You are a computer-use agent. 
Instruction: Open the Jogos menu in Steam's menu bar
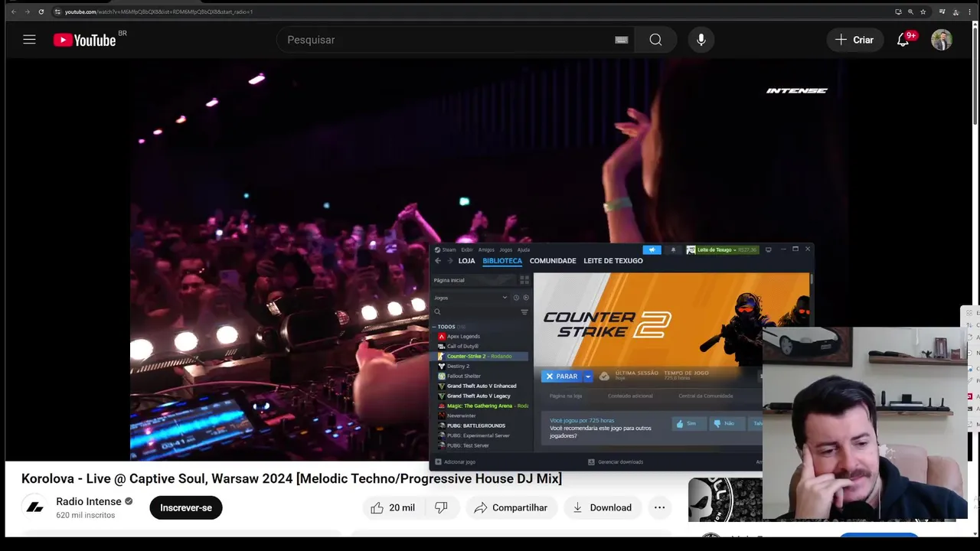tap(506, 249)
